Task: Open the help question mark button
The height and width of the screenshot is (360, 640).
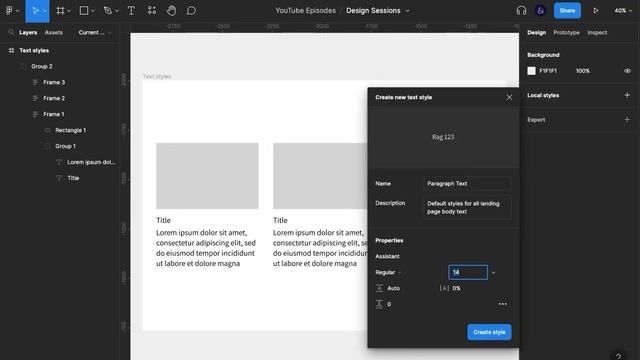Action: coord(618,356)
